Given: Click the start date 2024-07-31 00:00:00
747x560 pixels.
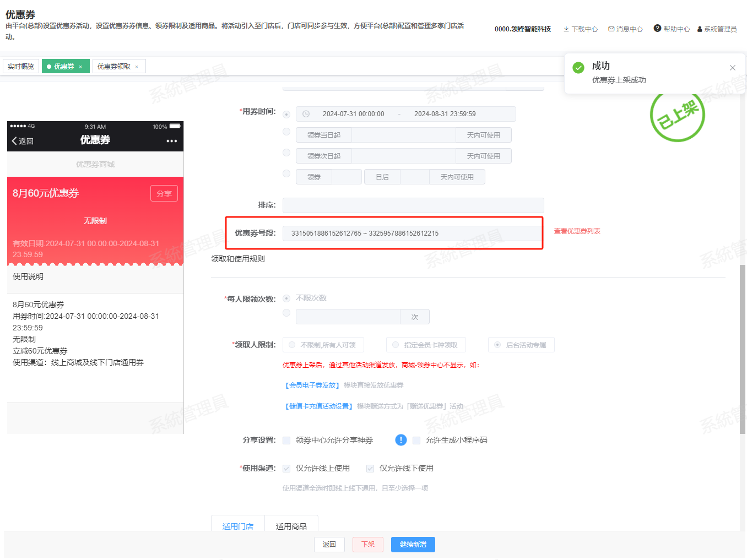Looking at the screenshot, I should point(354,114).
